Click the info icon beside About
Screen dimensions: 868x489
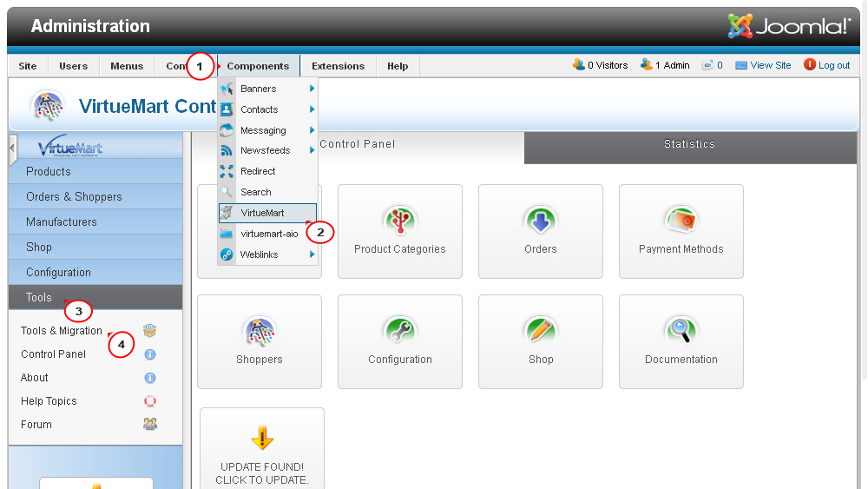click(x=150, y=378)
